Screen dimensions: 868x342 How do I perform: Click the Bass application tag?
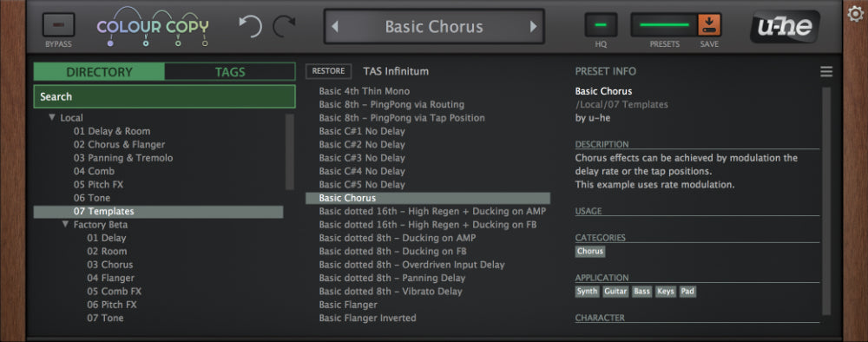click(x=642, y=291)
